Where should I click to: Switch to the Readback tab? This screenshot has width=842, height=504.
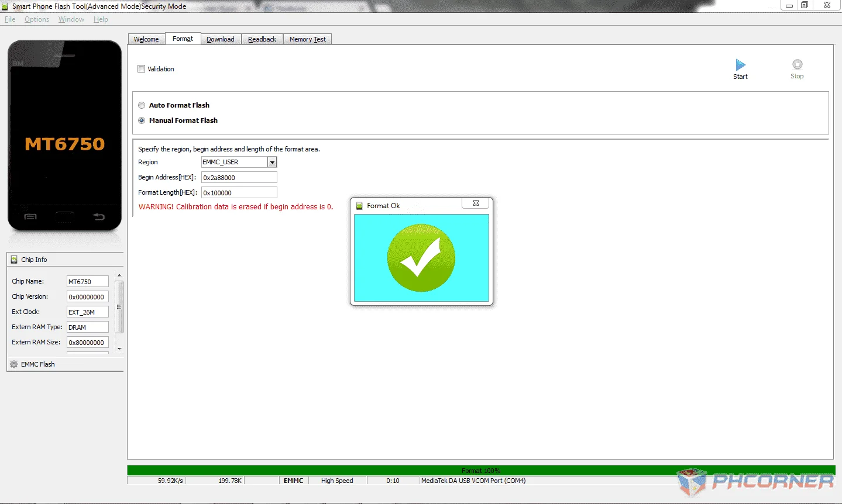point(262,39)
